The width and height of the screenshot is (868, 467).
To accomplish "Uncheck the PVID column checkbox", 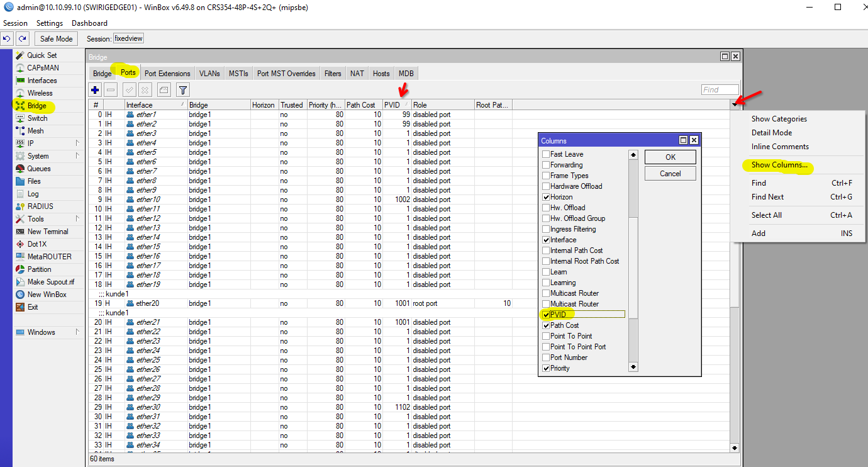I will [546, 315].
